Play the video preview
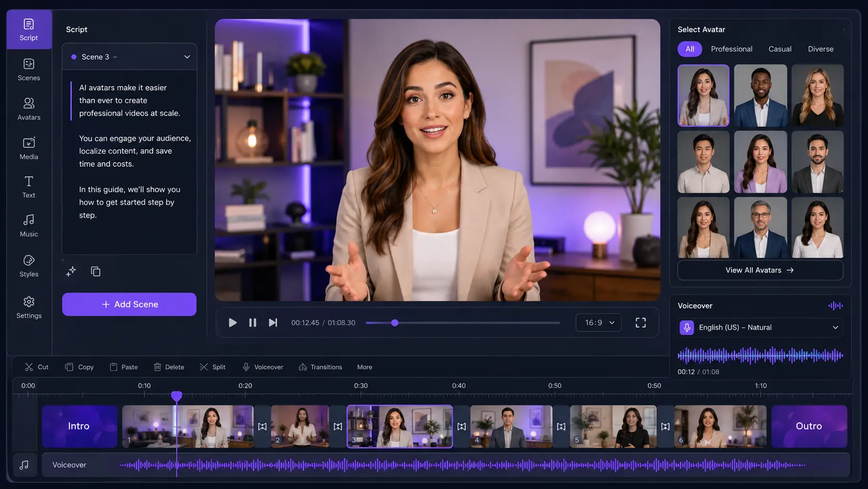This screenshot has width=868, height=489. 233,323
